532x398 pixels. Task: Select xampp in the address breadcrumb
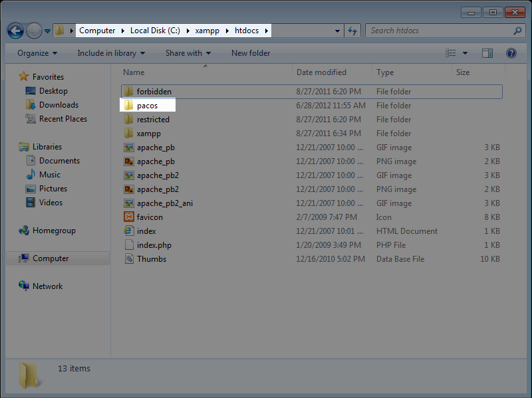pyautogui.click(x=207, y=31)
